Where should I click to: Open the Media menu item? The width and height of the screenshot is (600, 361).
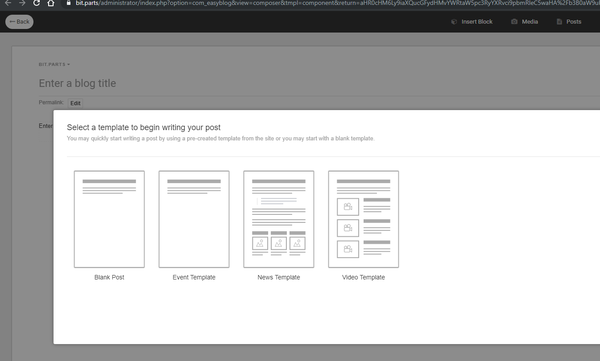(x=525, y=22)
